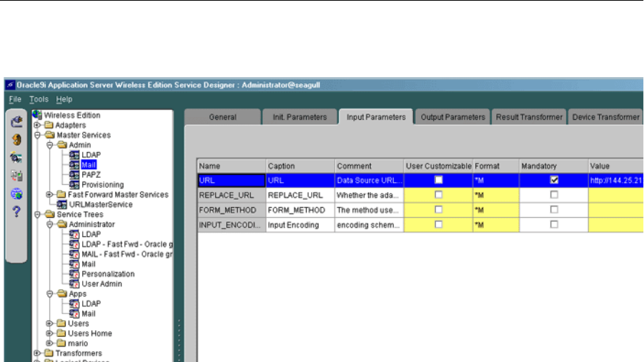Open help via the question mark icon
Viewport: 644px width, 362px height.
pyautogui.click(x=16, y=212)
